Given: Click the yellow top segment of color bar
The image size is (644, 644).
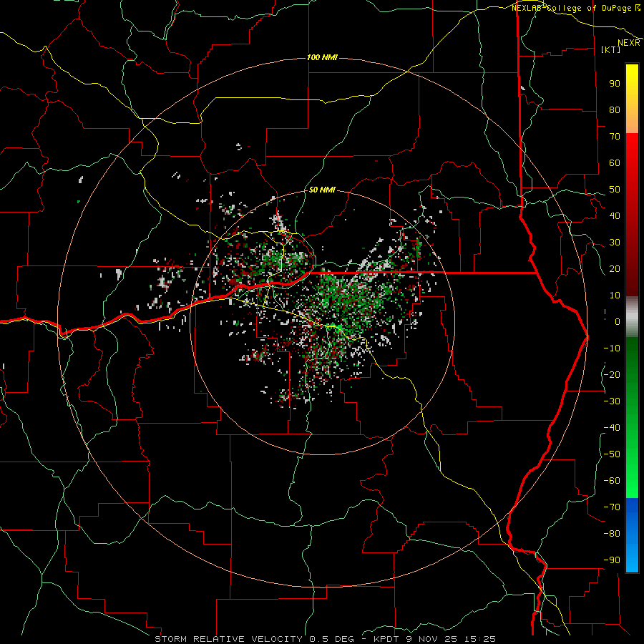Looking at the screenshot, I should 632,99.
